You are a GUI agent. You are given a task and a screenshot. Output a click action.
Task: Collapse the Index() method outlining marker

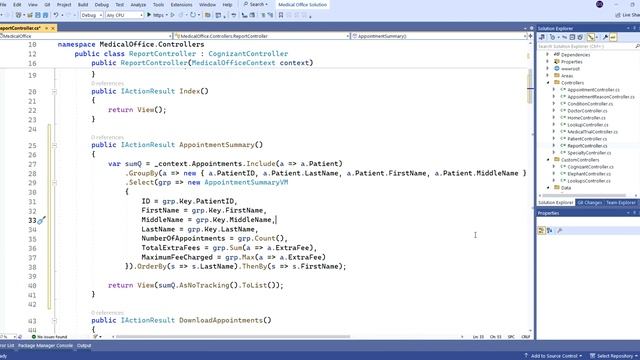[54, 92]
